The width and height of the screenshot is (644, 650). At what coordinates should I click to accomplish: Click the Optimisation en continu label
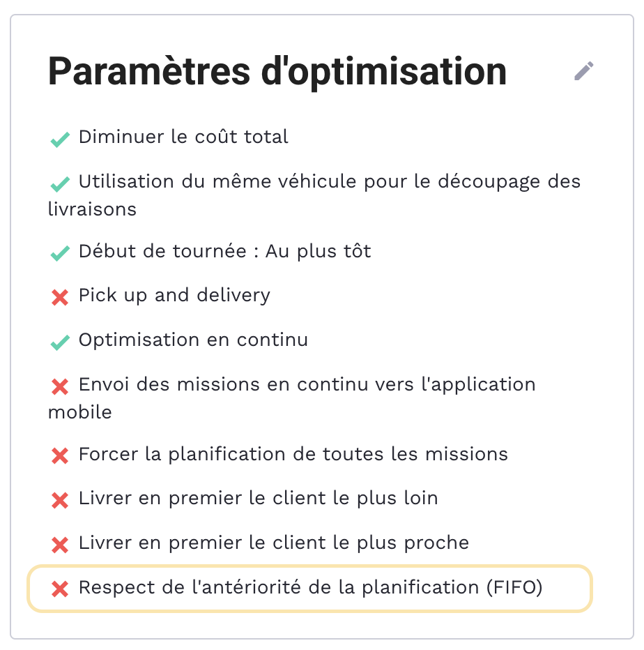pos(193,340)
